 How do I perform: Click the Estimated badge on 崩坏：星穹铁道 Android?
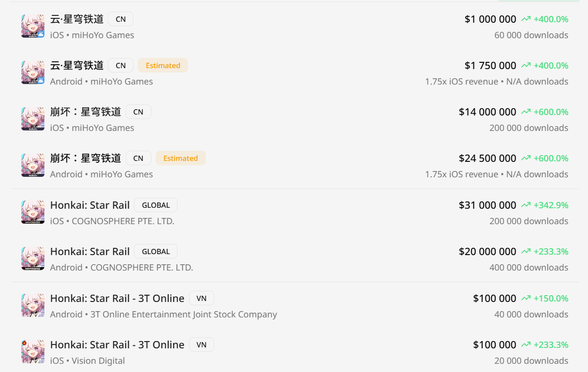coord(180,158)
